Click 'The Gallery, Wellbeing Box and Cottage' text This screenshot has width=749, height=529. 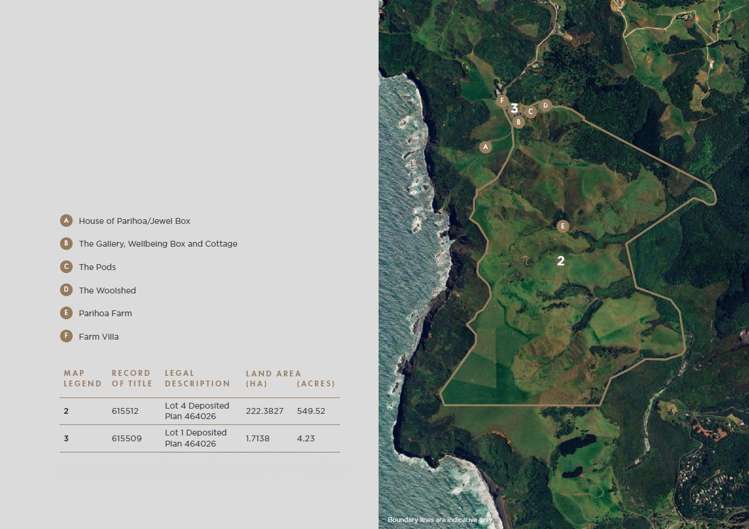pyautogui.click(x=158, y=244)
